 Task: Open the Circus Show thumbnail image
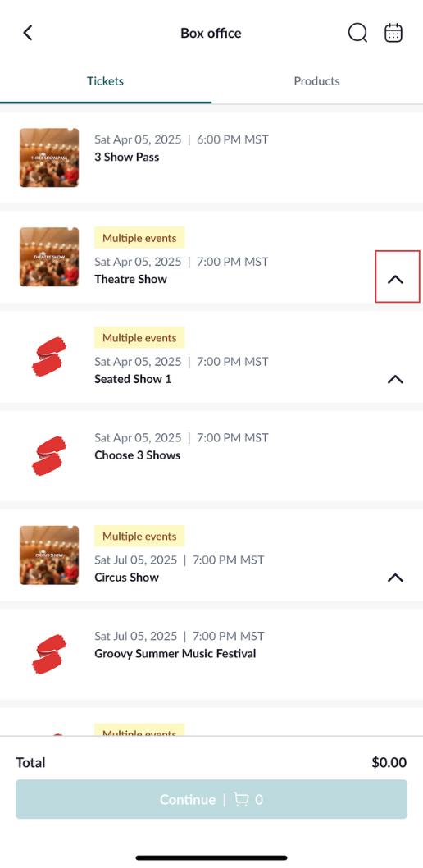tap(49, 555)
